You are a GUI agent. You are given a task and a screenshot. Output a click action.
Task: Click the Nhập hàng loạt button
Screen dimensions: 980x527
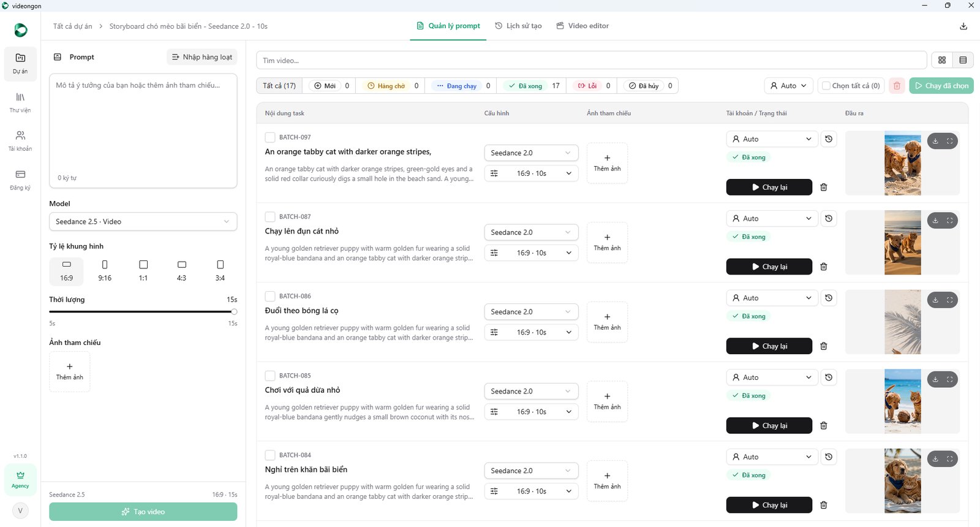[x=202, y=57]
